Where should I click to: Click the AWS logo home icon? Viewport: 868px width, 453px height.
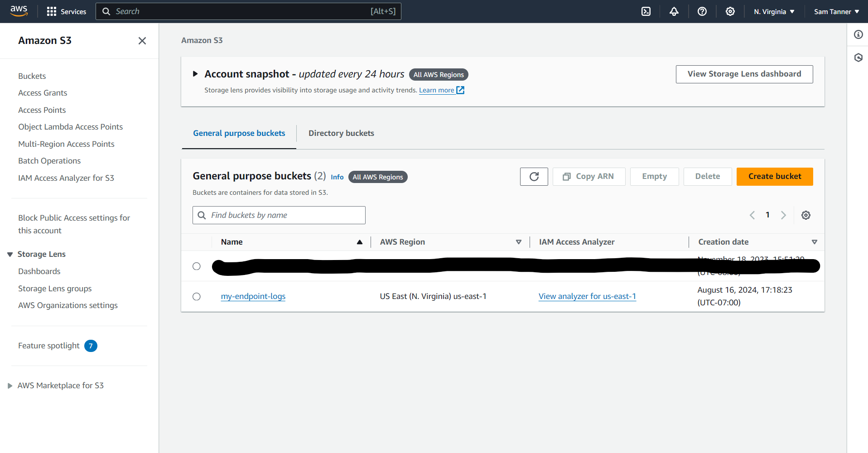click(19, 11)
